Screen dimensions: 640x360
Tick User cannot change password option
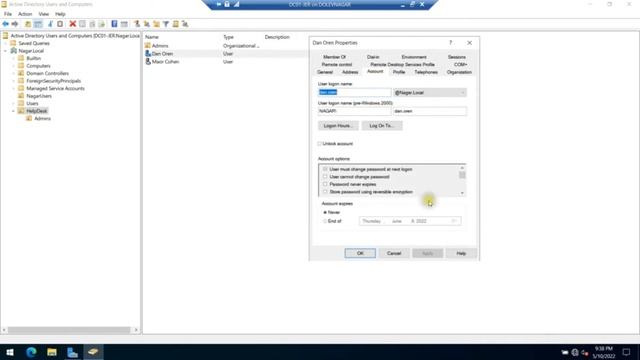325,177
